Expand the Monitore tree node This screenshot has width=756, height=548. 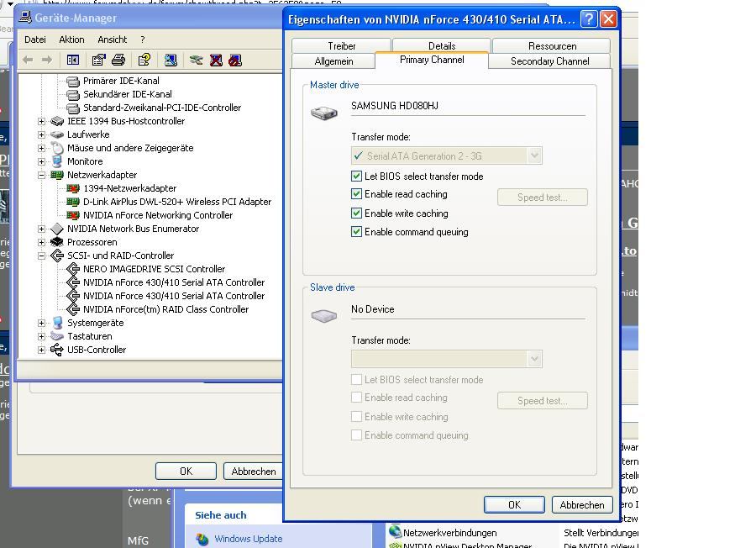41,161
